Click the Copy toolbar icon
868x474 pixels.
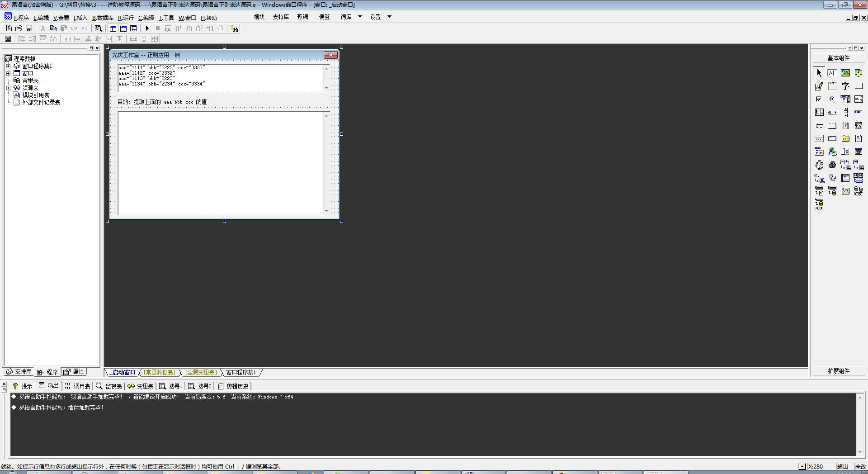(53, 28)
